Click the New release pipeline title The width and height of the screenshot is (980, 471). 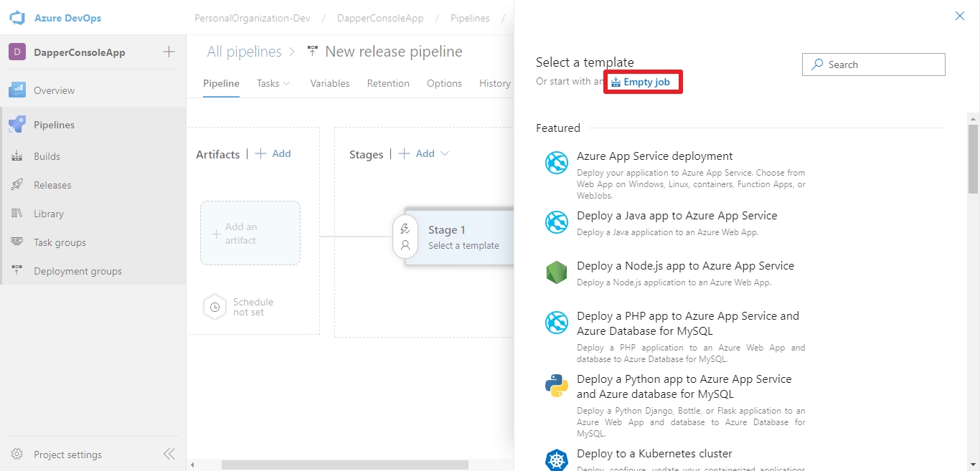tap(394, 52)
